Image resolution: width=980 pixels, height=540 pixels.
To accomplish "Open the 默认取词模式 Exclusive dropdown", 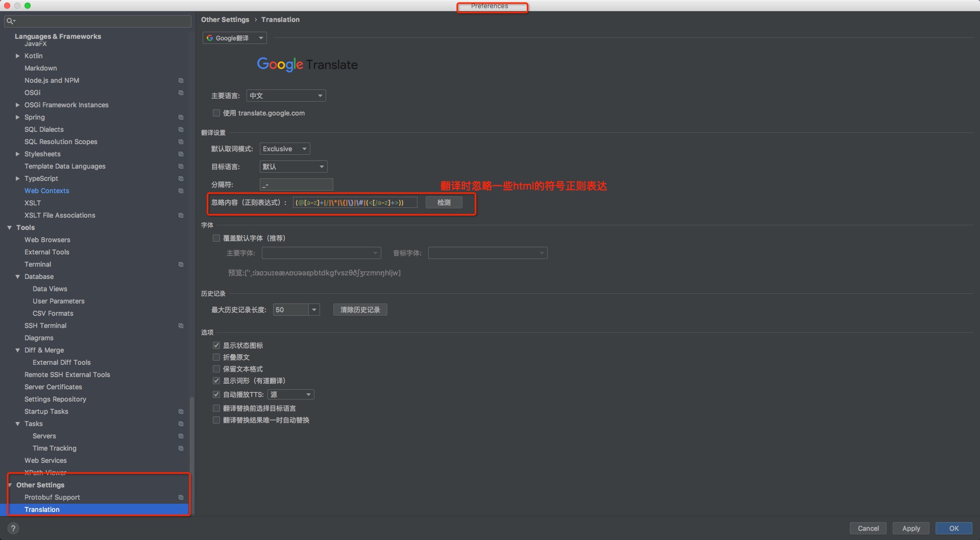I will tap(285, 149).
